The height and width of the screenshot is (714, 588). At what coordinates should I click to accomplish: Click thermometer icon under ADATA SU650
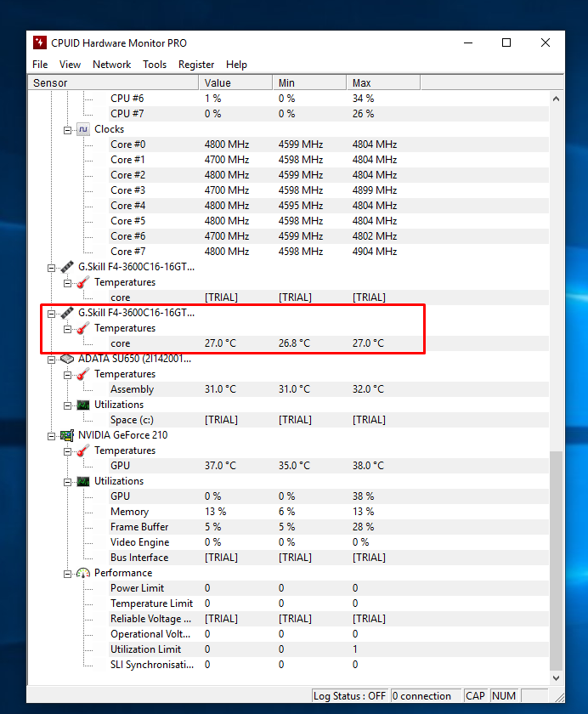click(82, 374)
